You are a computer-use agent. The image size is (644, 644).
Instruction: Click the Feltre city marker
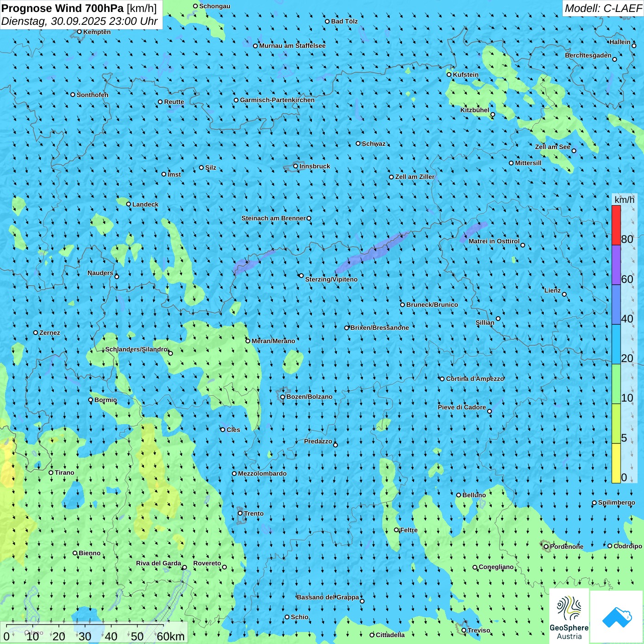tap(397, 530)
